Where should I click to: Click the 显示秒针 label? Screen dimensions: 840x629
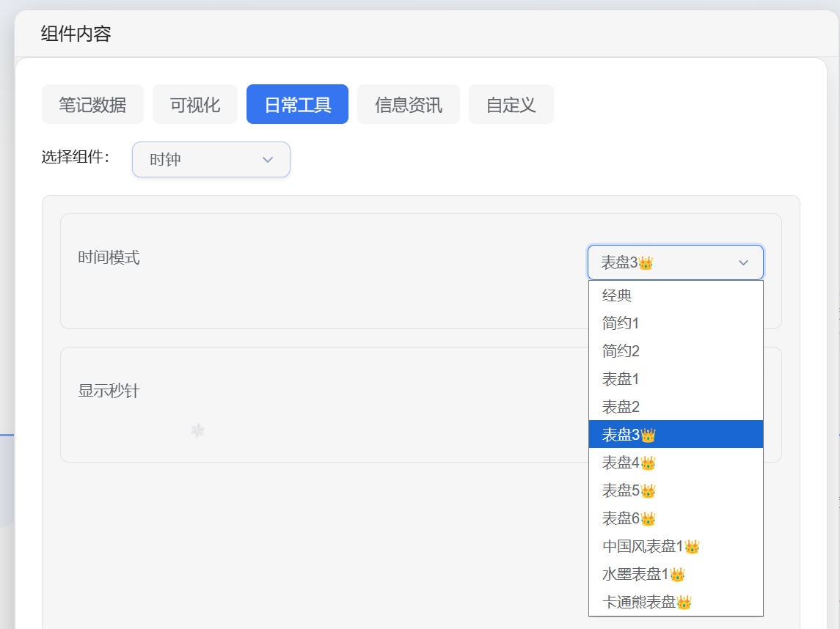pos(109,391)
